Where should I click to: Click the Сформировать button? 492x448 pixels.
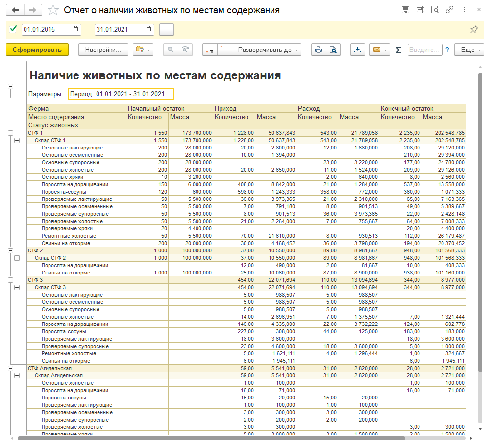[x=37, y=50]
